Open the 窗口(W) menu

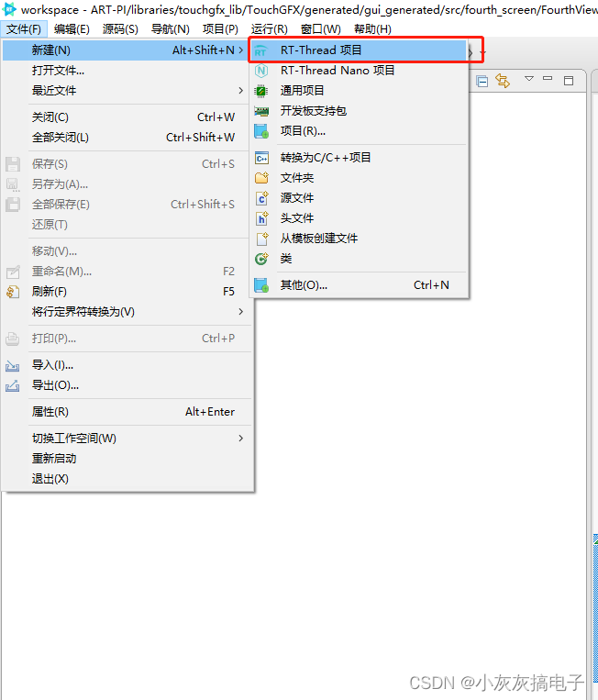(x=320, y=29)
